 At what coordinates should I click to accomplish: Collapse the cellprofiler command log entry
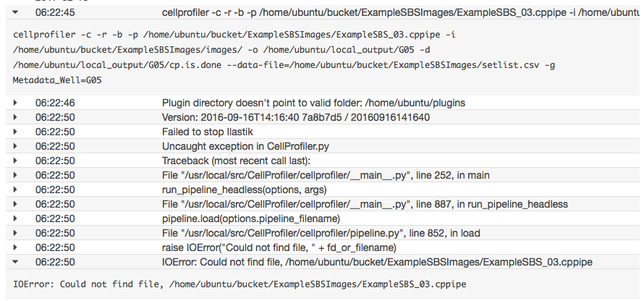(x=14, y=14)
